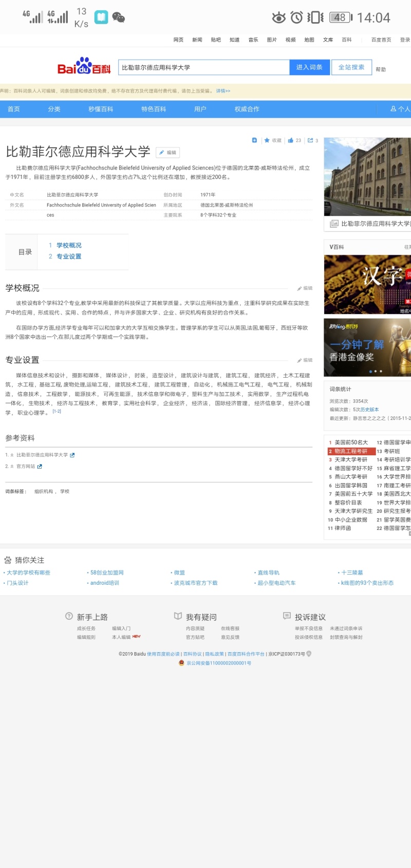Open hot search item 物流工程考研
The height and width of the screenshot is (868, 411).
point(351,451)
